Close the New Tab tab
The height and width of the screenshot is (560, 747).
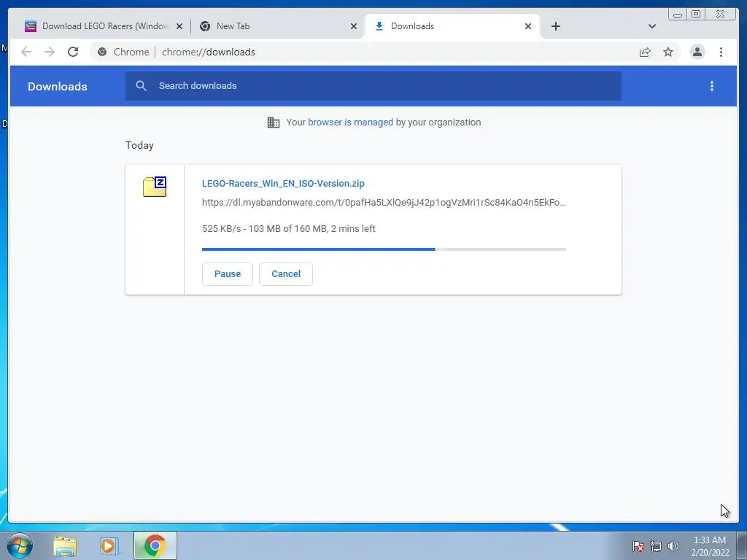(354, 27)
